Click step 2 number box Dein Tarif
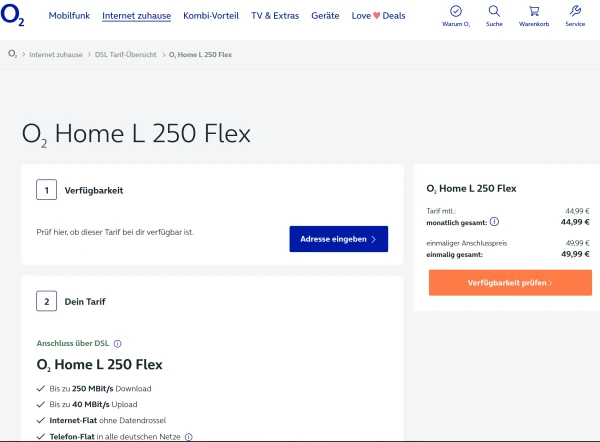Image resolution: width=600 pixels, height=442 pixels. (x=46, y=301)
